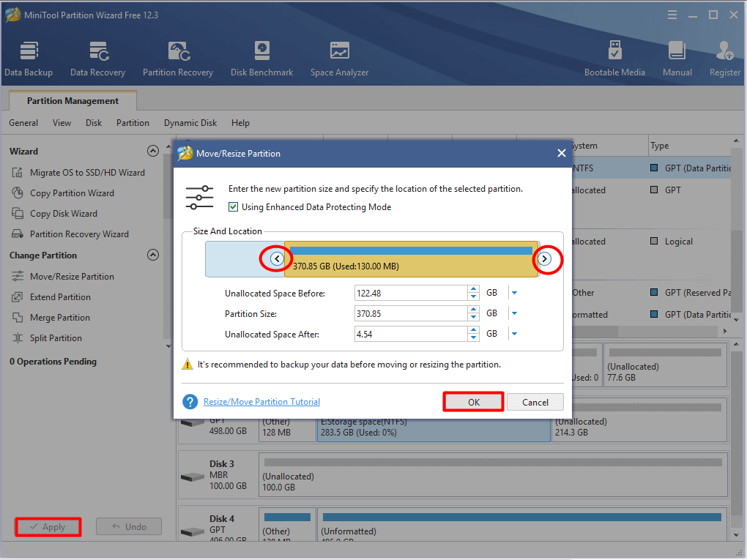Open unit dropdown for Partition Size
Screen dimensions: 747x560
tap(514, 313)
